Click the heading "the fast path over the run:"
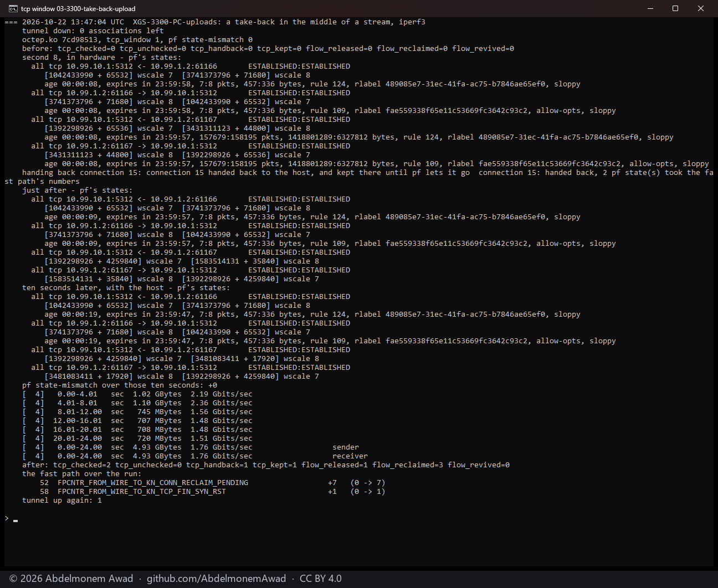 pyautogui.click(x=82, y=474)
